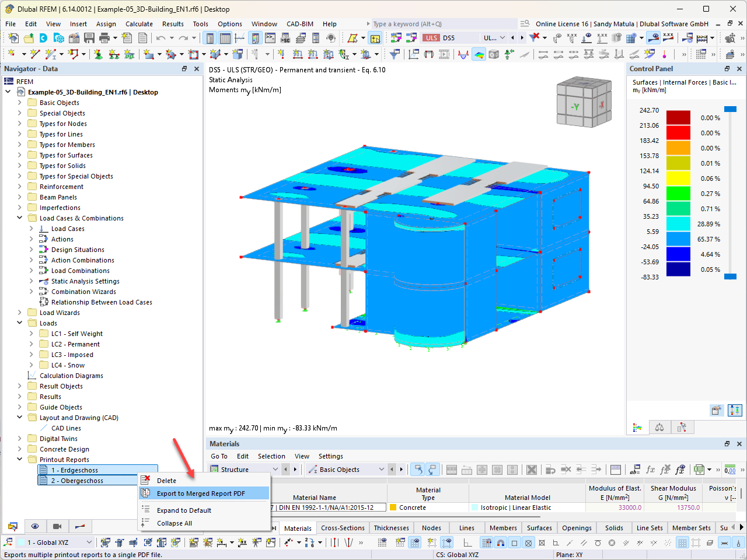
Task: Switch to the Cross-Sections tab
Action: (343, 528)
